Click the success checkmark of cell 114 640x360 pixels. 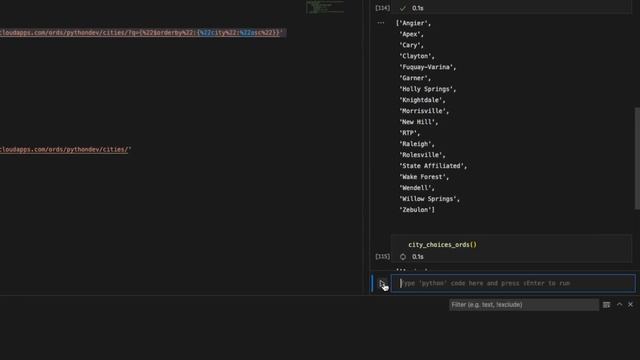pyautogui.click(x=403, y=8)
